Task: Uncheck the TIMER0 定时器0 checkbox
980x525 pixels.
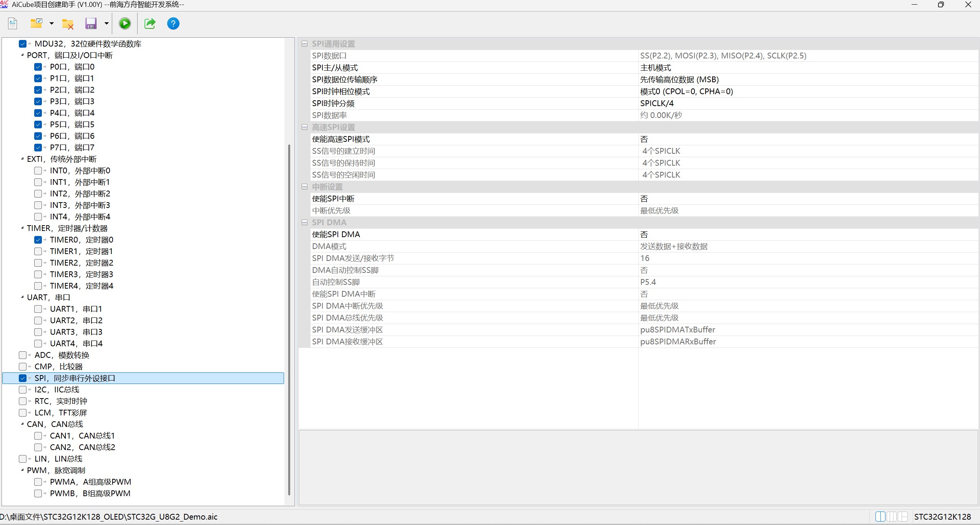Action: click(38, 240)
